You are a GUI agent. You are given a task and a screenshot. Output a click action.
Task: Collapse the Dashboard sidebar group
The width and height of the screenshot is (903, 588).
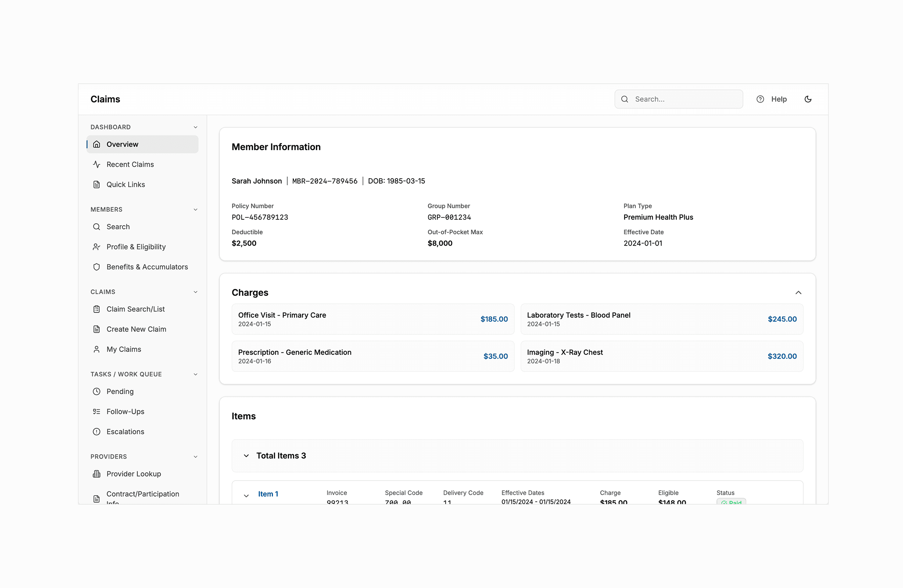coord(195,127)
